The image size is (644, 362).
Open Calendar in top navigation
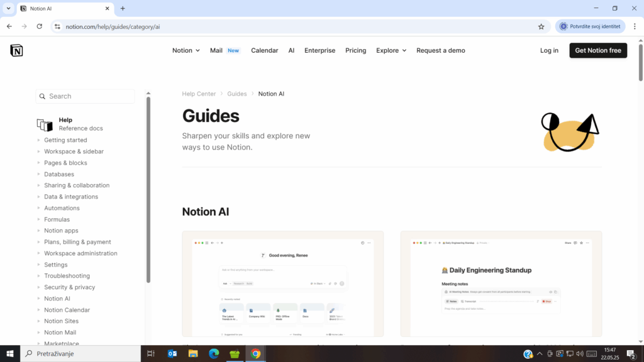[265, 50]
